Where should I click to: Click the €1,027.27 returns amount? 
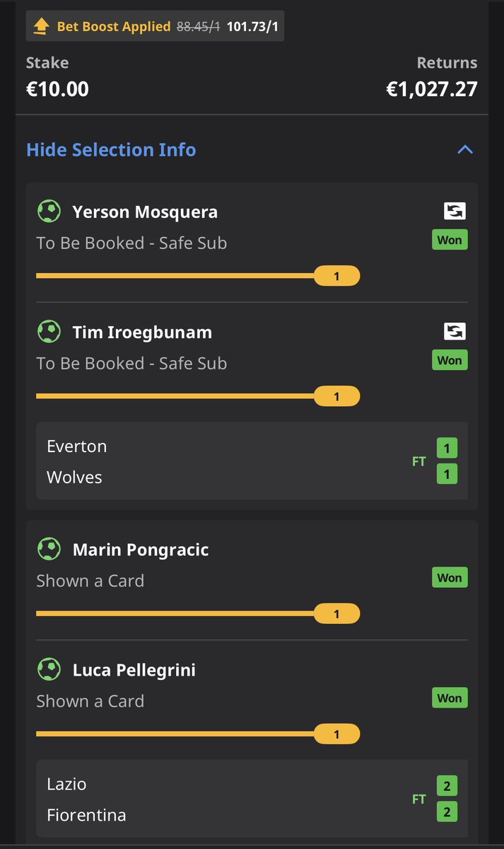click(x=431, y=90)
